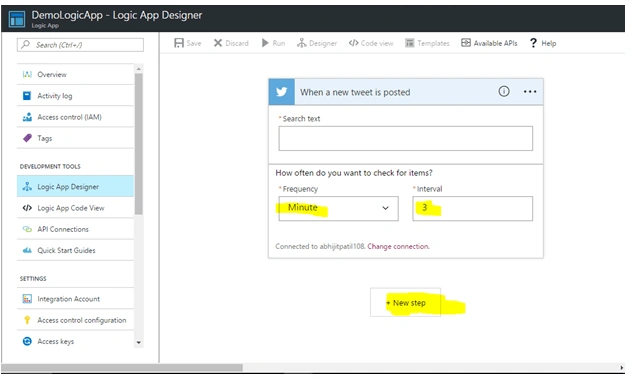Click the SETTINGS section header
Screen dimensions: 637x378
tap(33, 278)
